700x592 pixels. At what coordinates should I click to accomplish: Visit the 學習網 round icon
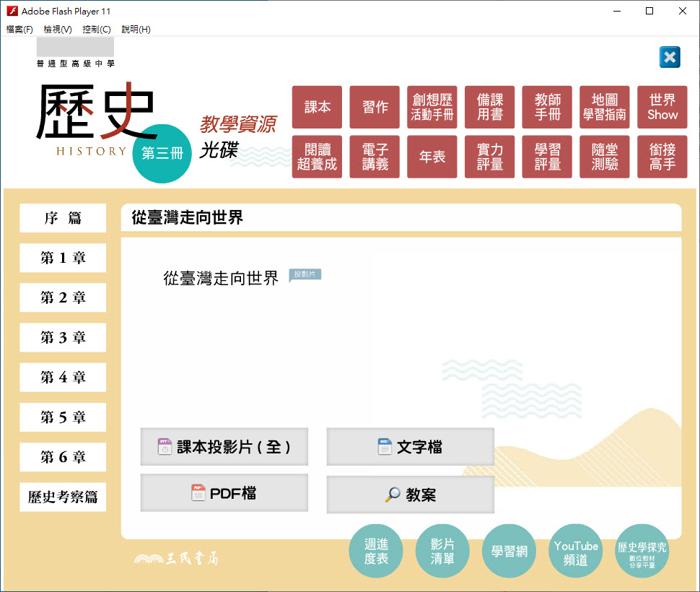[x=509, y=552]
